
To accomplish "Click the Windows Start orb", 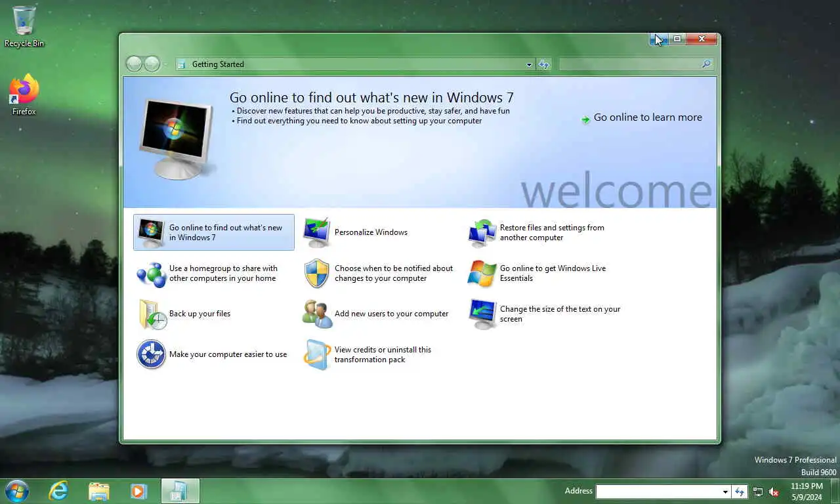I will (x=16, y=491).
